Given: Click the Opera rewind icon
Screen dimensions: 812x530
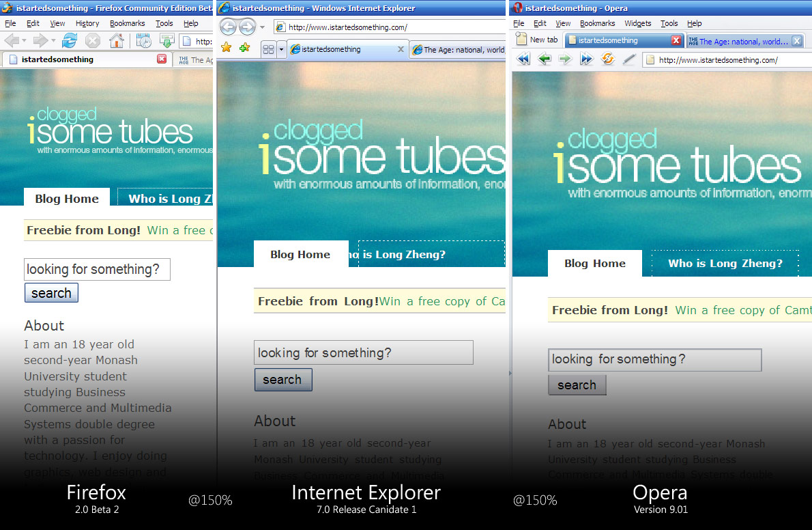Looking at the screenshot, I should 523,59.
